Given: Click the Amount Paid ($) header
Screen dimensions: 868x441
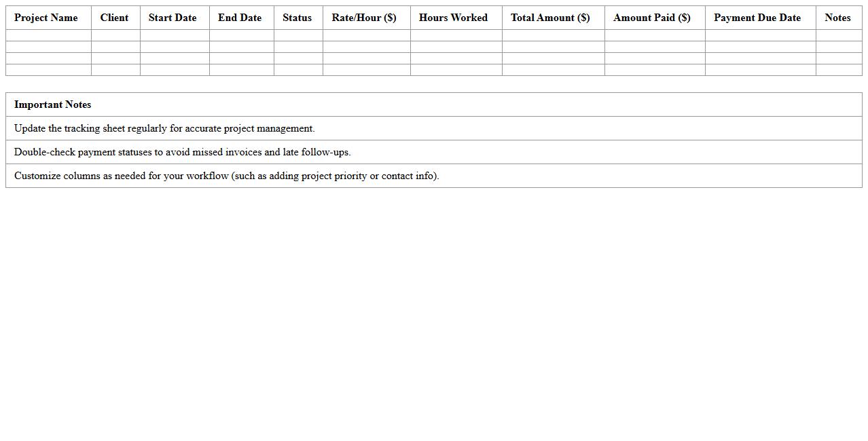Looking at the screenshot, I should [651, 18].
